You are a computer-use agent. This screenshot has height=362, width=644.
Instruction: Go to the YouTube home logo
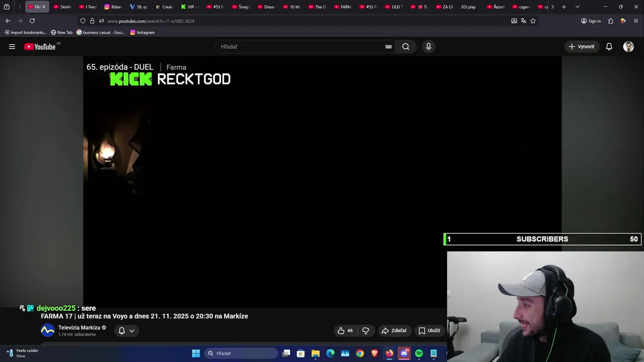coord(40,47)
